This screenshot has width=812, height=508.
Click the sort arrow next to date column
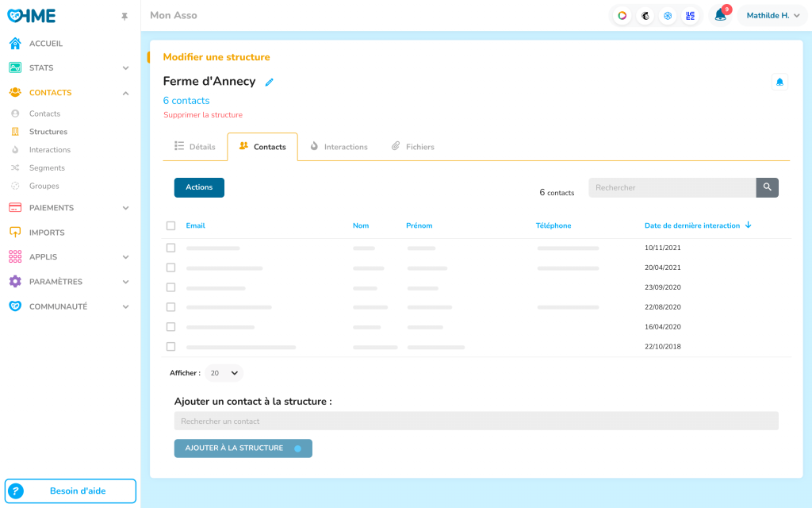tap(749, 225)
